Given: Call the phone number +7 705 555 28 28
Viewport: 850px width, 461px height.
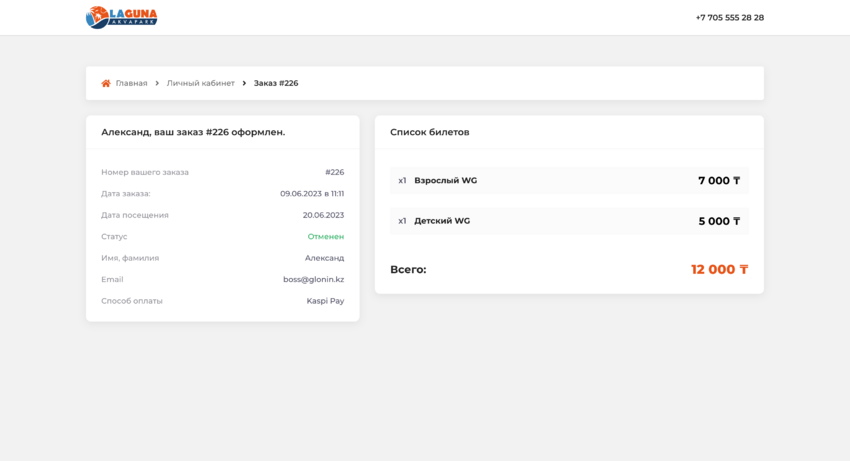Looking at the screenshot, I should click(x=729, y=17).
